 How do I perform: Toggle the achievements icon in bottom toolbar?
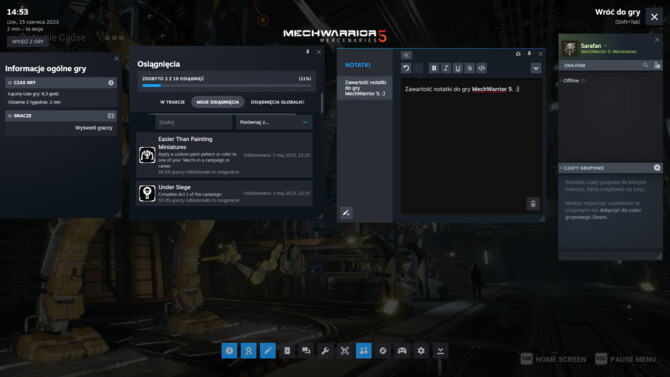pyautogui.click(x=249, y=350)
